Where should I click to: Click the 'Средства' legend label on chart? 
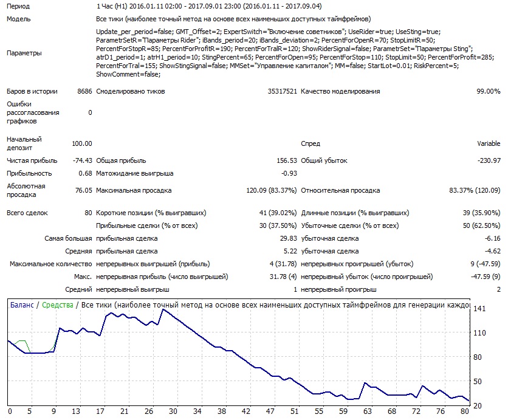coord(58,305)
